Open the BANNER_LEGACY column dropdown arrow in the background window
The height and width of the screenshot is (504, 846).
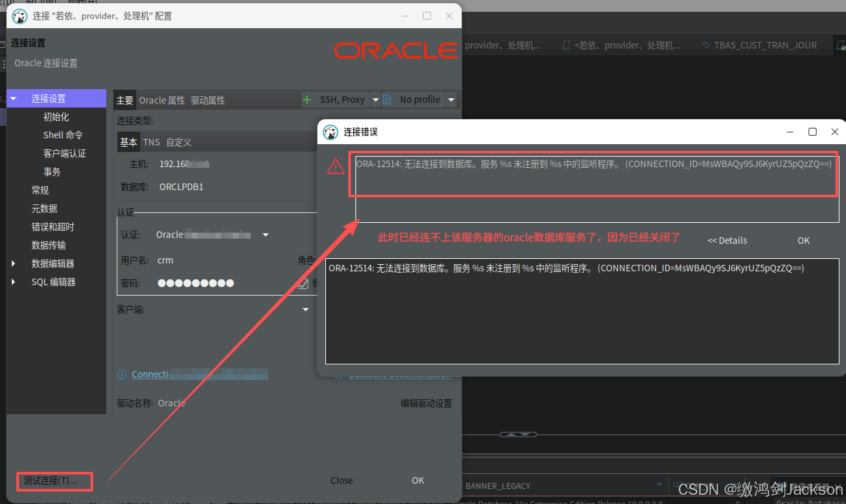coord(660,485)
